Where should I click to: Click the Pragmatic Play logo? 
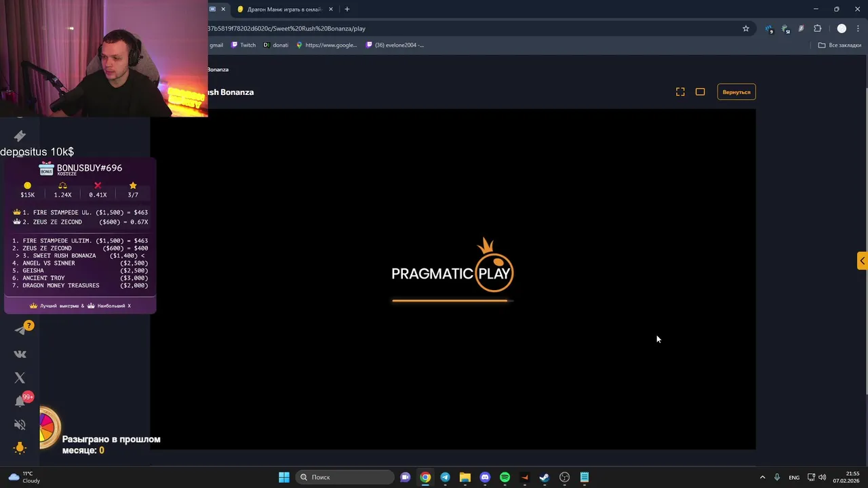tap(452, 266)
